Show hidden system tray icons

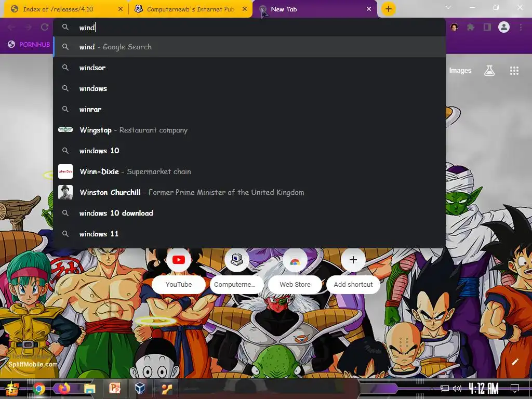pyautogui.click(x=432, y=389)
